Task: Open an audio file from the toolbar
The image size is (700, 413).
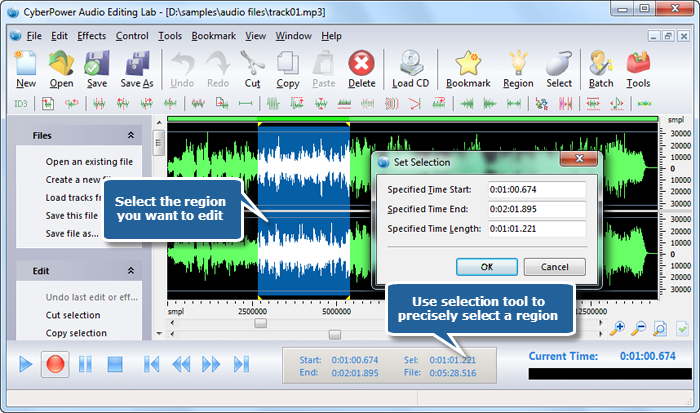Action: (x=61, y=69)
